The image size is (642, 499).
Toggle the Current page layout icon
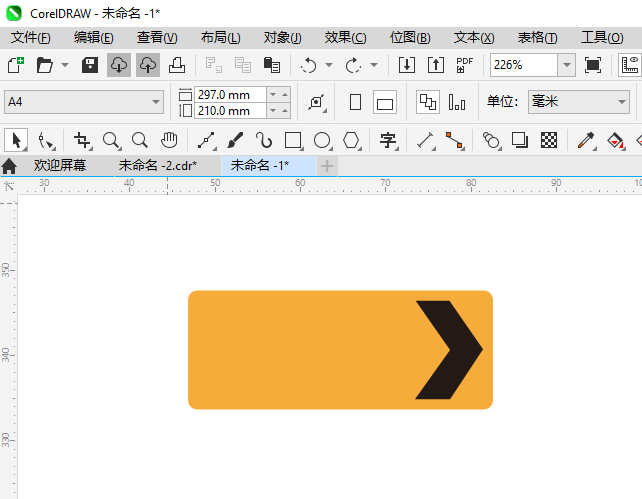[457, 102]
